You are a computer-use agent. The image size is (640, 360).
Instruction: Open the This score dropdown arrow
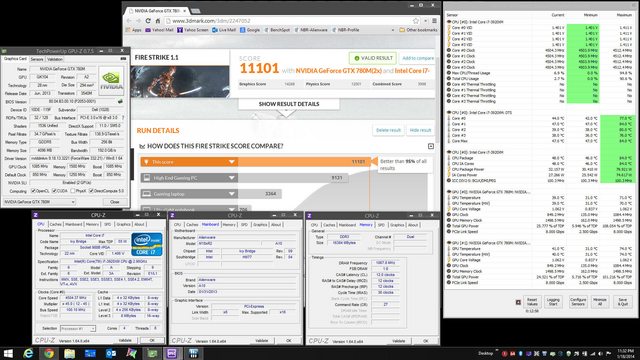click(x=231, y=162)
